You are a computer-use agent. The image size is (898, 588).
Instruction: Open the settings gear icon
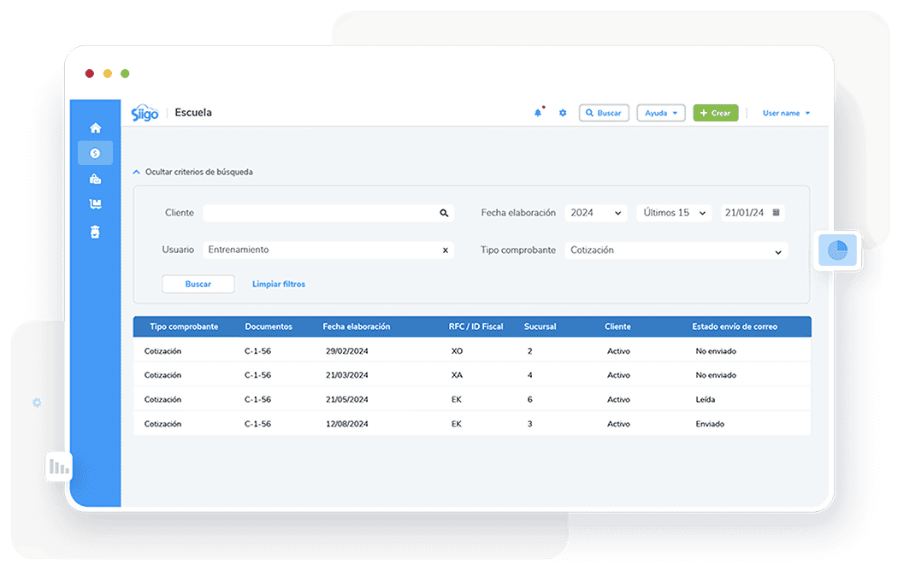pos(563,113)
